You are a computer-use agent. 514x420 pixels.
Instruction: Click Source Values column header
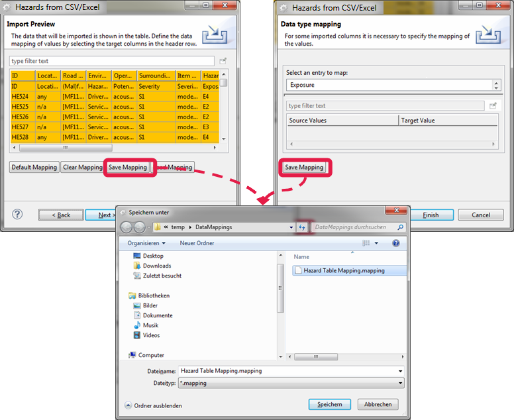click(x=342, y=121)
